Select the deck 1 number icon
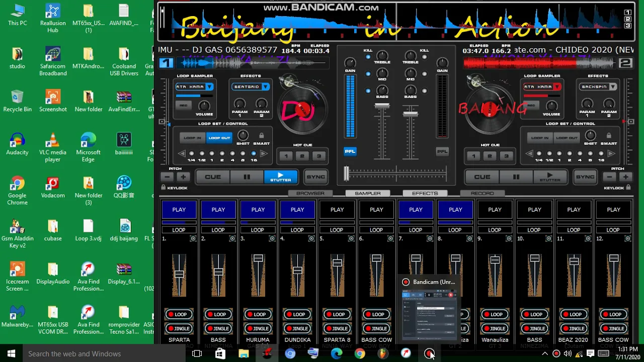The height and width of the screenshot is (362, 644). 166,63
